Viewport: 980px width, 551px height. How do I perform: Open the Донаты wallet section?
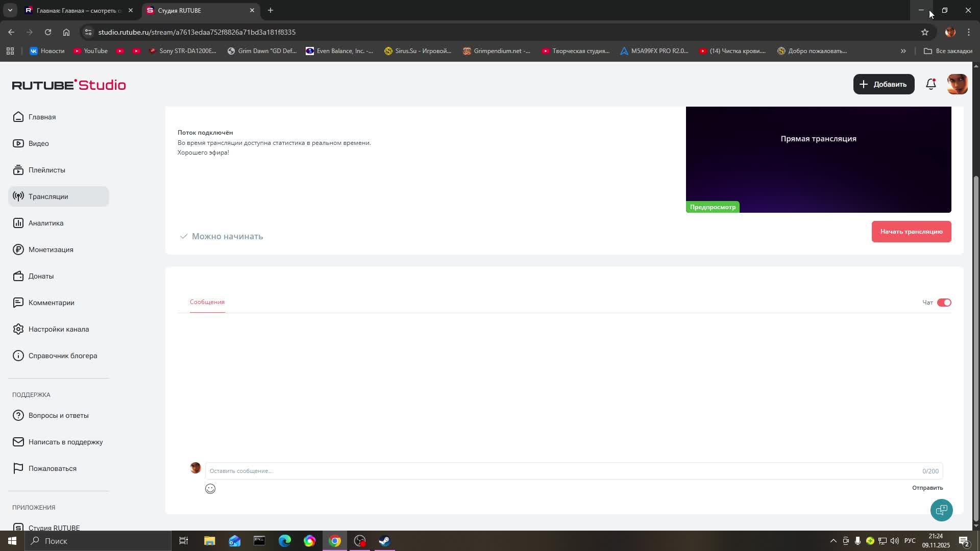[x=41, y=276]
